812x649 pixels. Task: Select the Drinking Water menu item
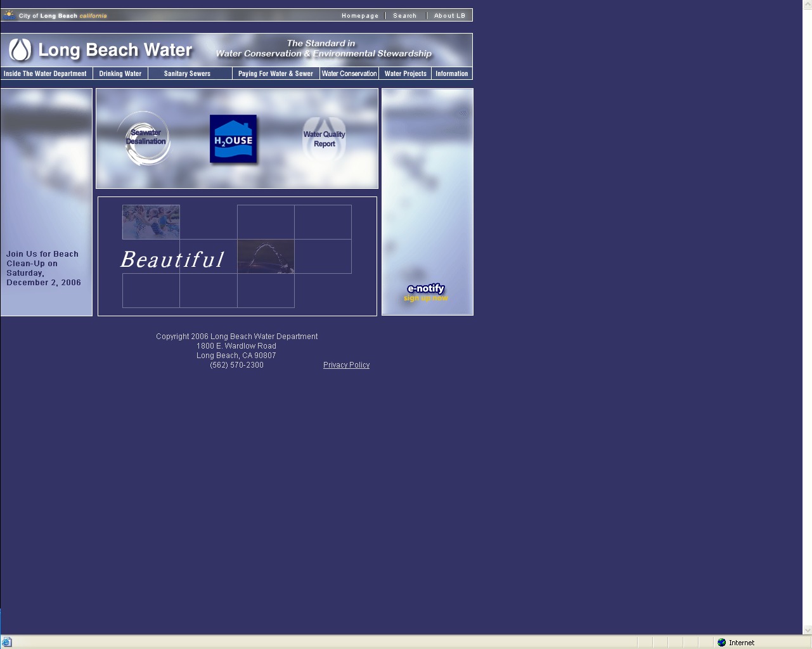[120, 74]
